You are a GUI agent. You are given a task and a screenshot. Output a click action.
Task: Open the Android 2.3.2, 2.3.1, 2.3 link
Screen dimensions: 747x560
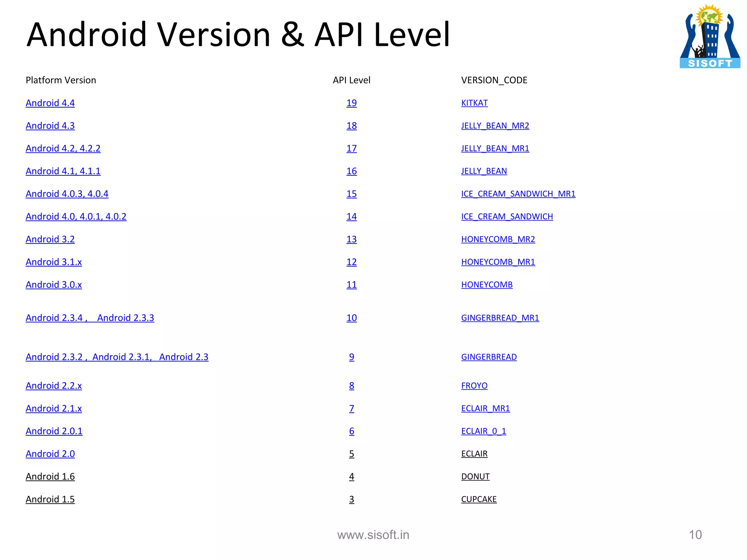point(117,357)
